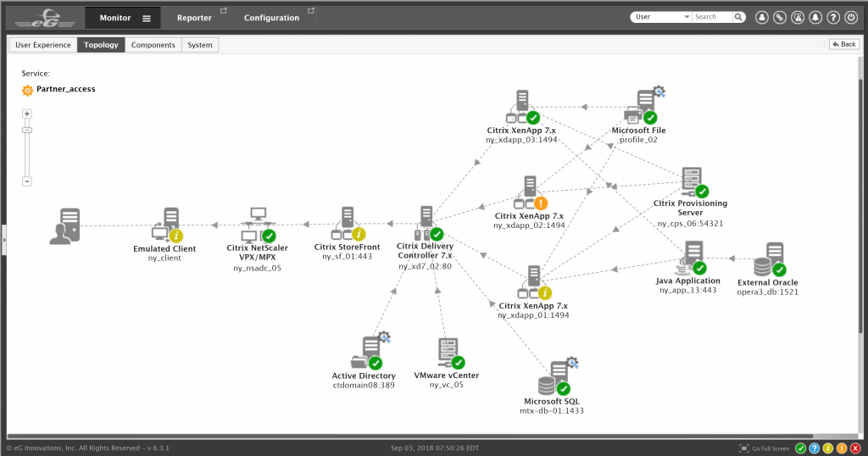Select the External Oracle database node
The image size is (868, 456).
(x=770, y=259)
